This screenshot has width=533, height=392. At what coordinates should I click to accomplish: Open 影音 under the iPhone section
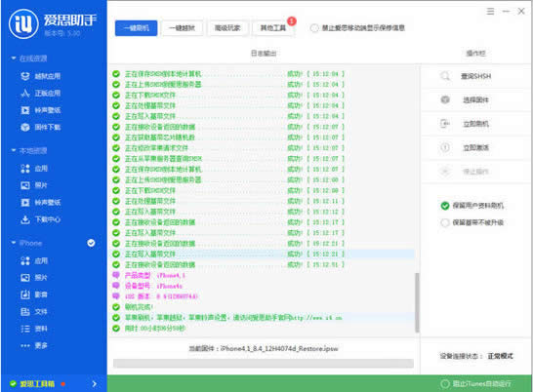[34, 294]
